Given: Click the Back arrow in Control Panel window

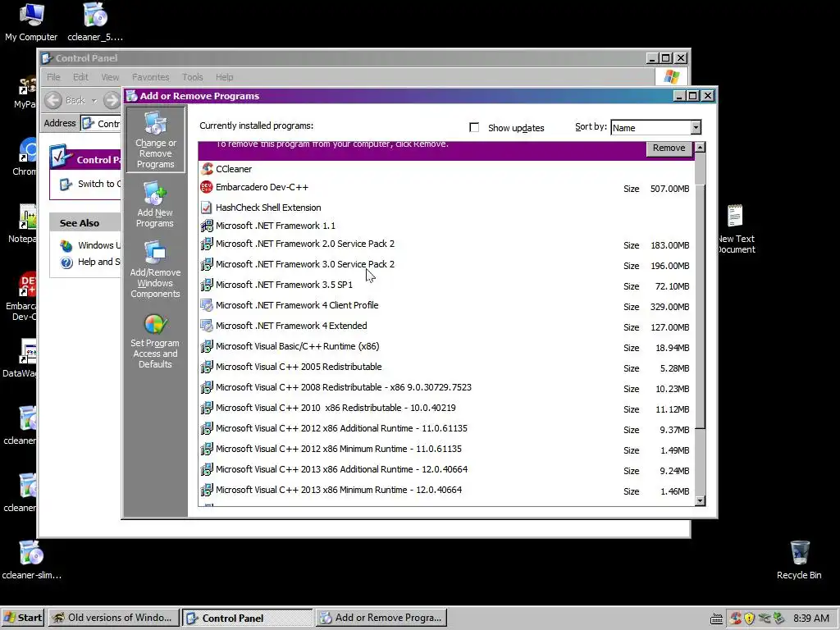Looking at the screenshot, I should (53, 100).
